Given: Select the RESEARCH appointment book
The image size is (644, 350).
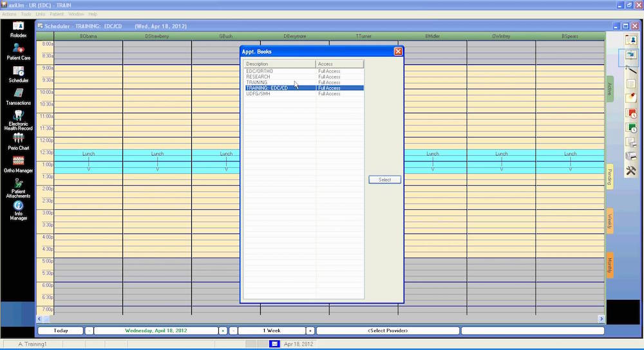Looking at the screenshot, I should pos(304,77).
